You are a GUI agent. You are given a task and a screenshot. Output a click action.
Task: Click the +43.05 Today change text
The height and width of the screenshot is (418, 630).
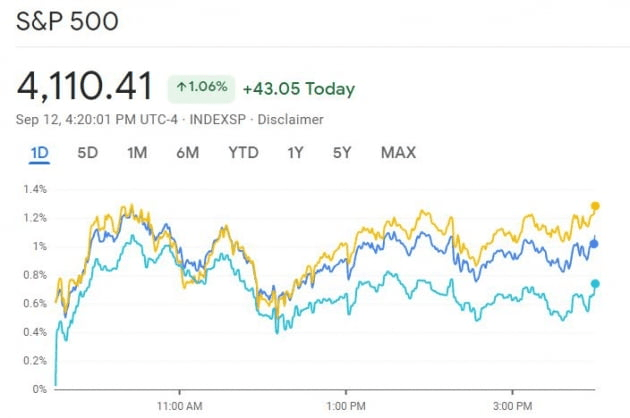click(x=298, y=89)
